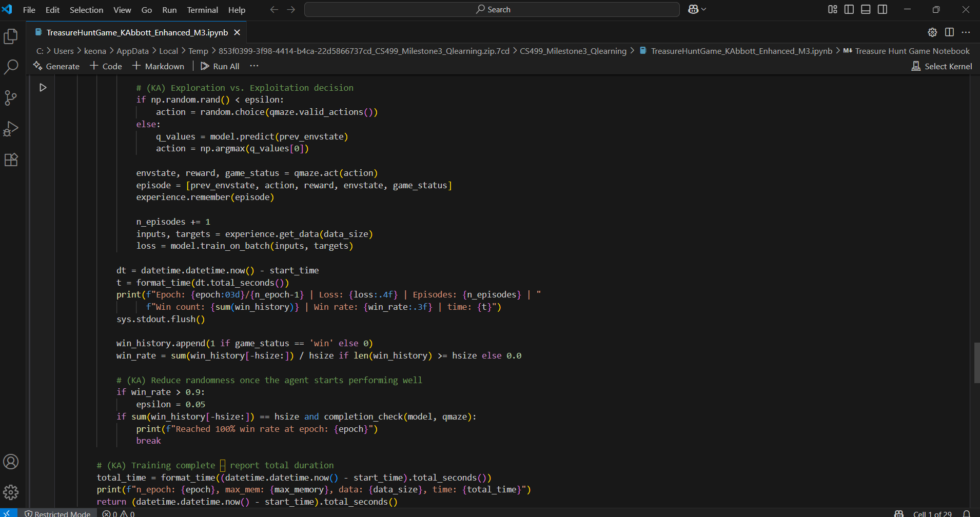Click 'Training complete' comment line
980x517 pixels.
point(215,465)
